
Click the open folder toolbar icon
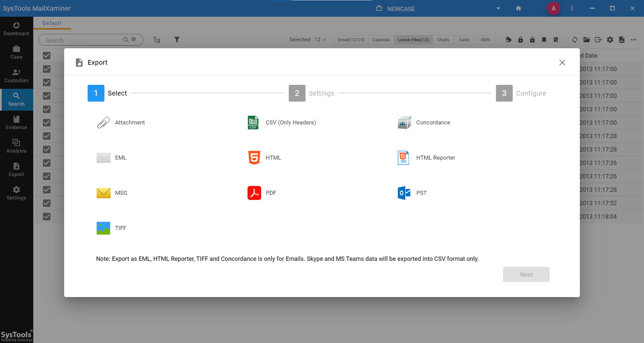tap(587, 40)
